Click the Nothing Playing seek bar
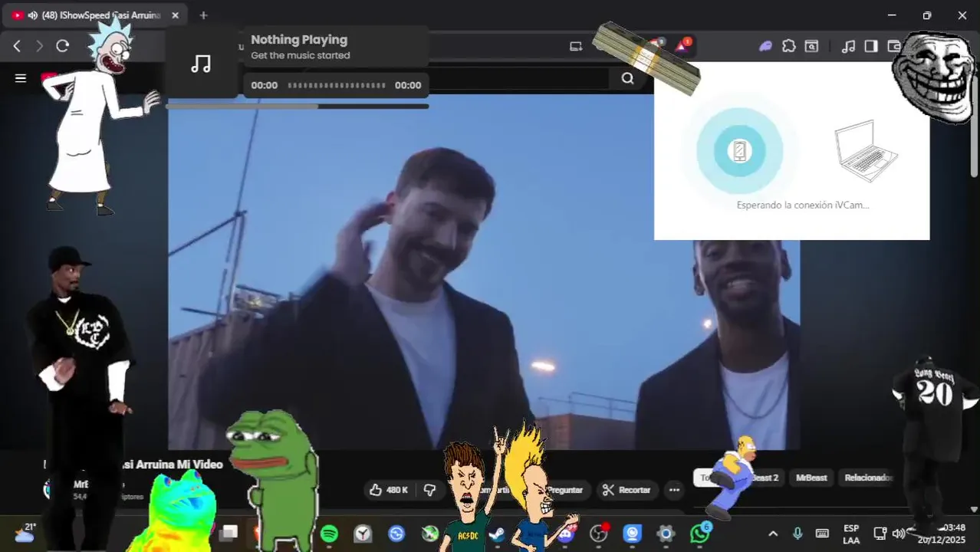 coord(337,85)
